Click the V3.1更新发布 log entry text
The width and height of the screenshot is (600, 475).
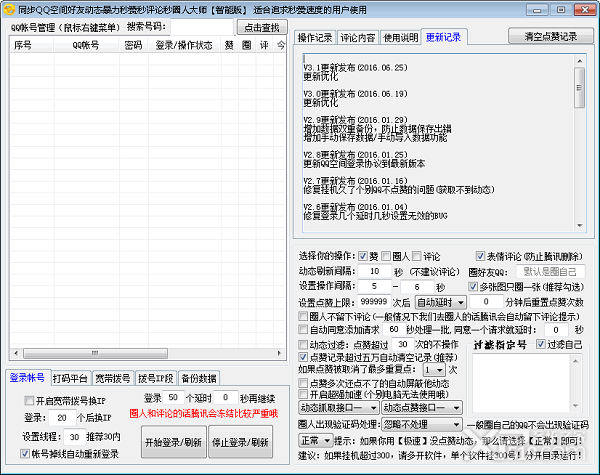355,67
